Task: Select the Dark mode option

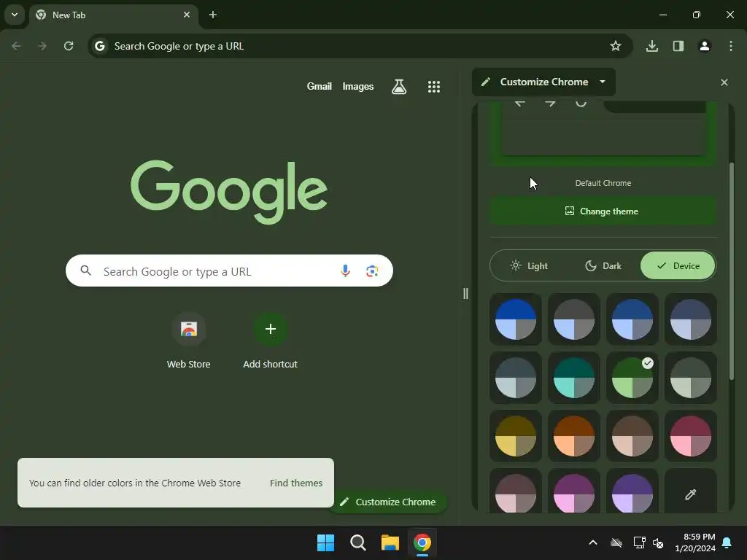Action: [603, 265]
